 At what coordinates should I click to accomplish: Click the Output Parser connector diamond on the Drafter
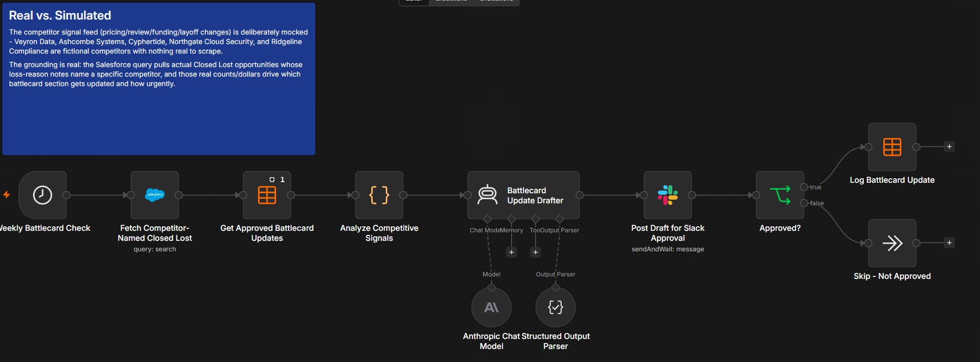pos(560,219)
